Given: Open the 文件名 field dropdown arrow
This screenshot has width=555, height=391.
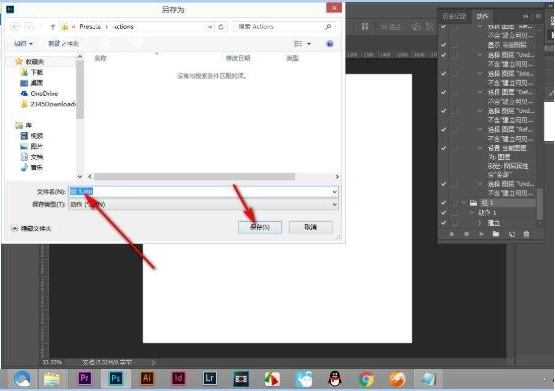Looking at the screenshot, I should pyautogui.click(x=334, y=192).
